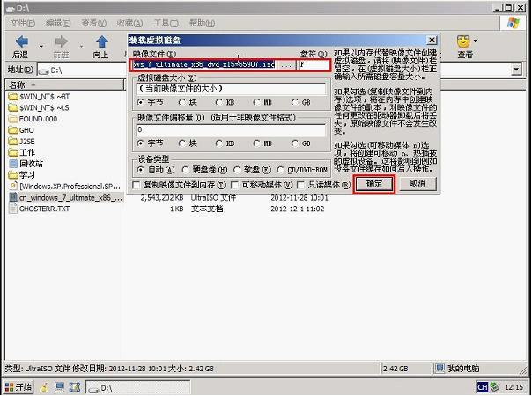Click the Forward arrow toolbar icon

[61, 42]
